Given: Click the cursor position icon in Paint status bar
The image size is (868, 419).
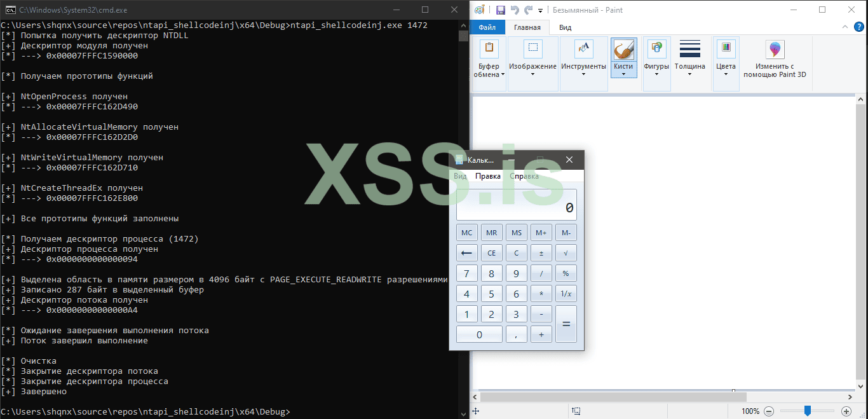Looking at the screenshot, I should [x=475, y=411].
